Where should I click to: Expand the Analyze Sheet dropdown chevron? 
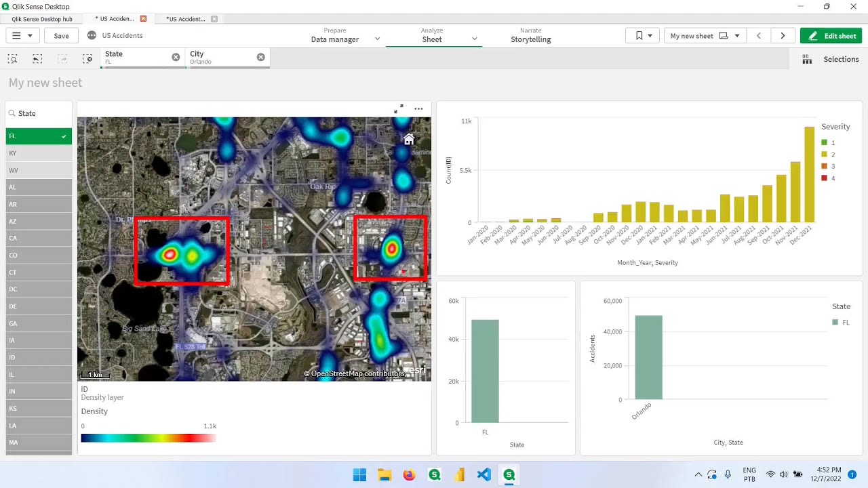(475, 39)
